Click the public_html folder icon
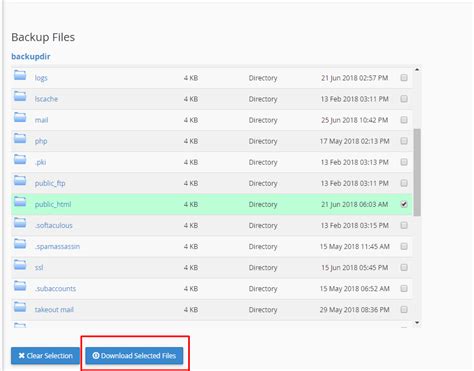This screenshot has height=371, width=474. coord(20,202)
